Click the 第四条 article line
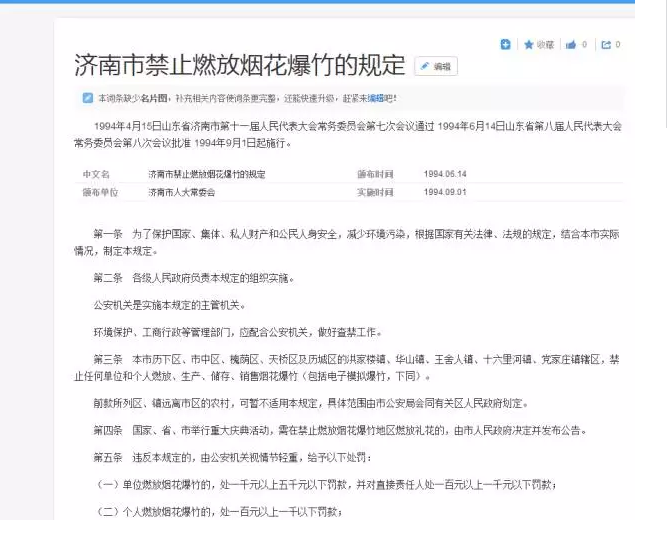This screenshot has width=667, height=540. [340, 430]
